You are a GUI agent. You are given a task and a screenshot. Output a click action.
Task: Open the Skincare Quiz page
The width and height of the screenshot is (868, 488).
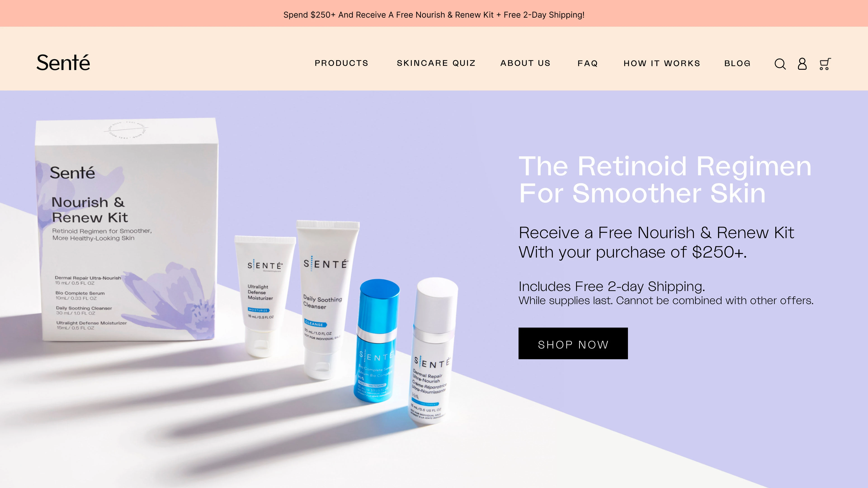pos(436,63)
